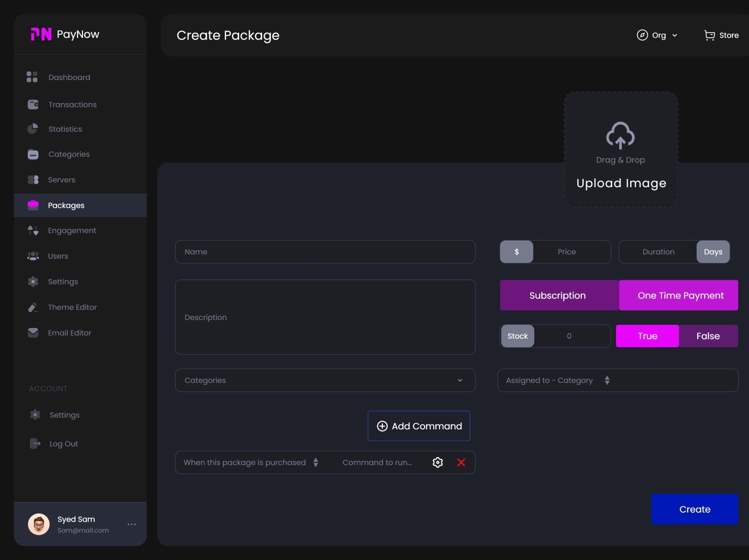The width and height of the screenshot is (749, 560).
Task: Select the Theme Editor pencil icon
Action: click(x=33, y=307)
